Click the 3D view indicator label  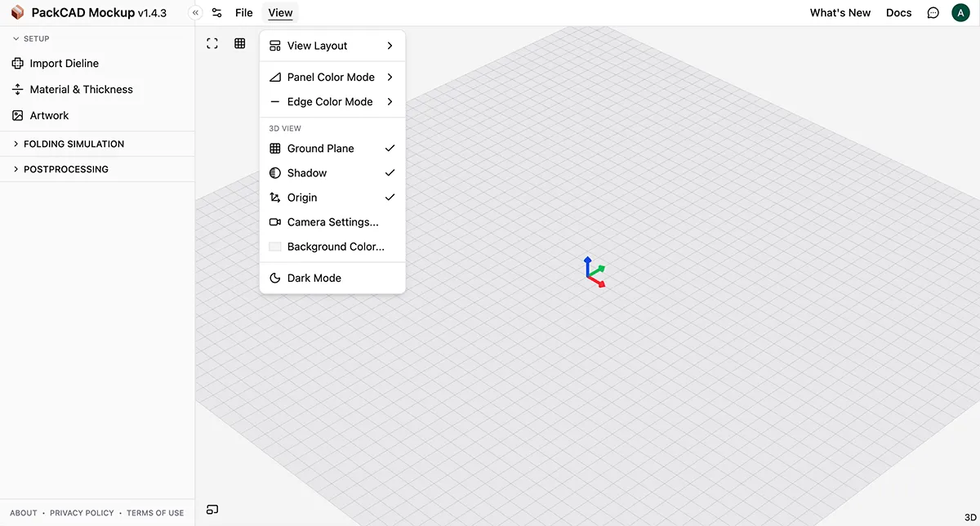click(971, 517)
